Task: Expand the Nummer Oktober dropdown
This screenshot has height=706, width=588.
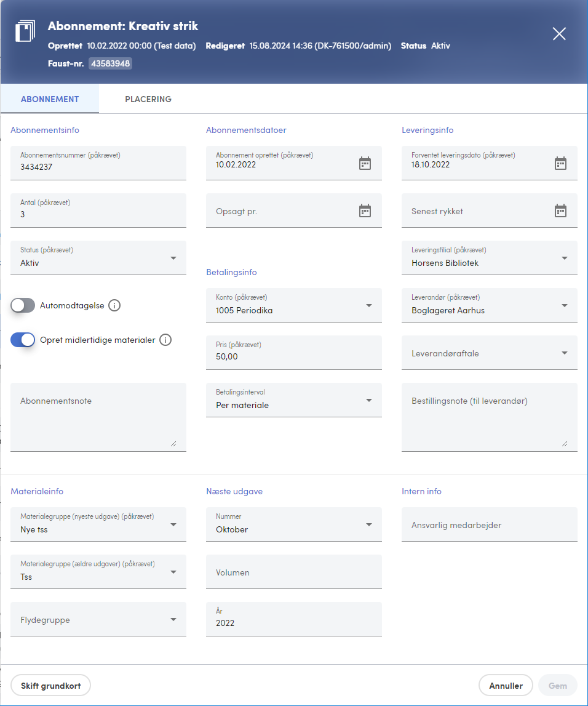Action: click(x=294, y=524)
